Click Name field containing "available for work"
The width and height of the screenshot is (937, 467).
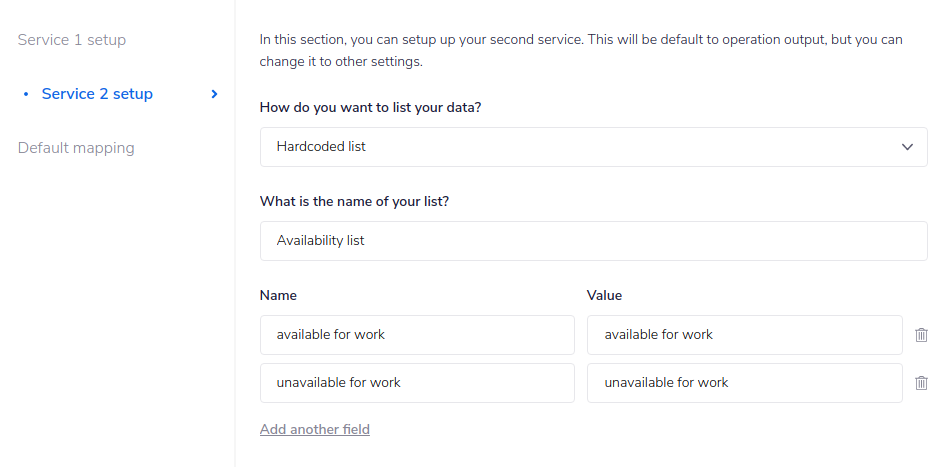417,335
